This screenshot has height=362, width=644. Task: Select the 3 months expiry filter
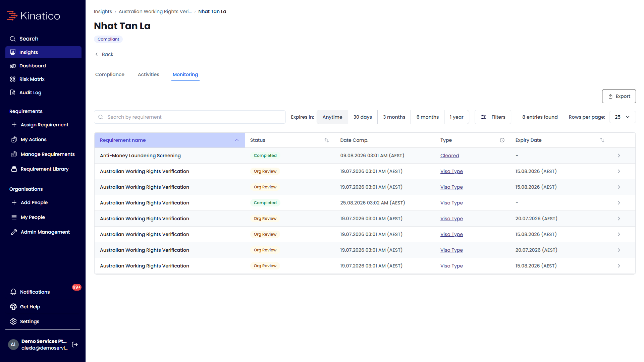point(394,117)
